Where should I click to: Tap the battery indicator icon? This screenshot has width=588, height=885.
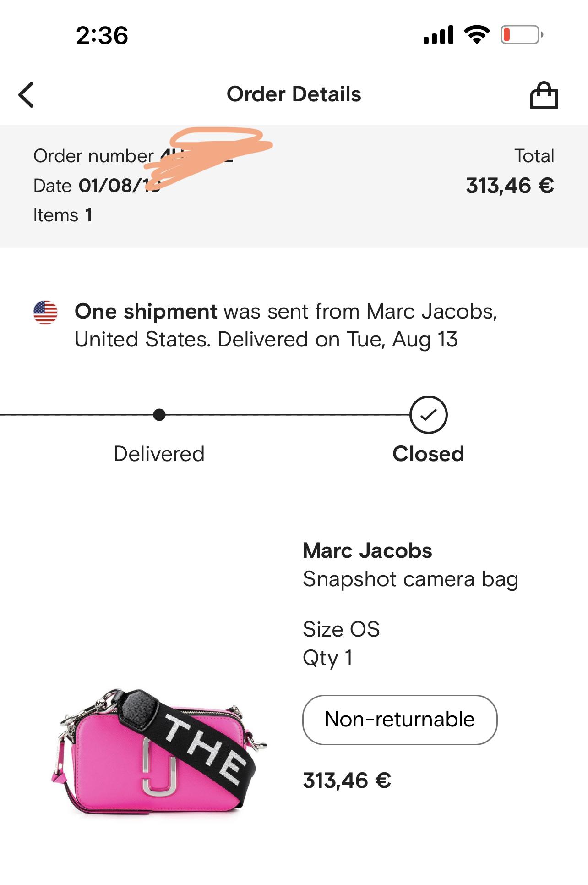(x=521, y=35)
